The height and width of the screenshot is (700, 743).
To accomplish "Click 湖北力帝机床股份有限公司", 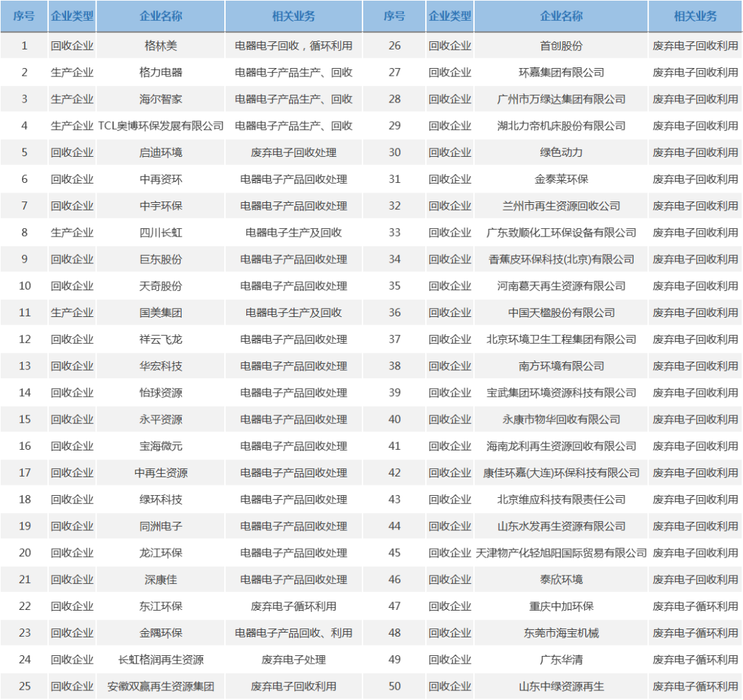I will (x=561, y=126).
